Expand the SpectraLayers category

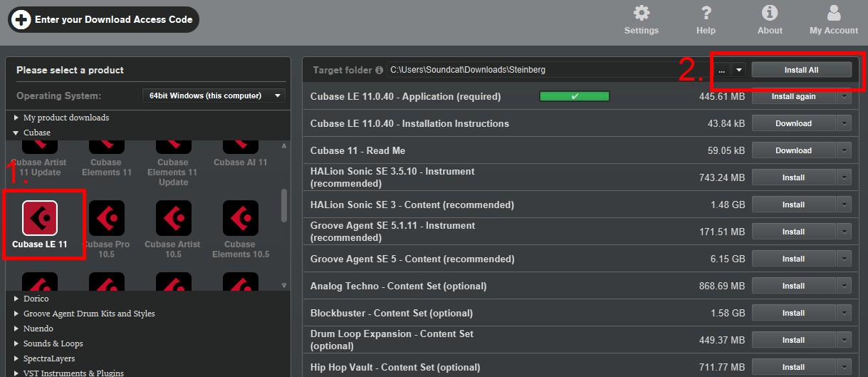click(16, 358)
